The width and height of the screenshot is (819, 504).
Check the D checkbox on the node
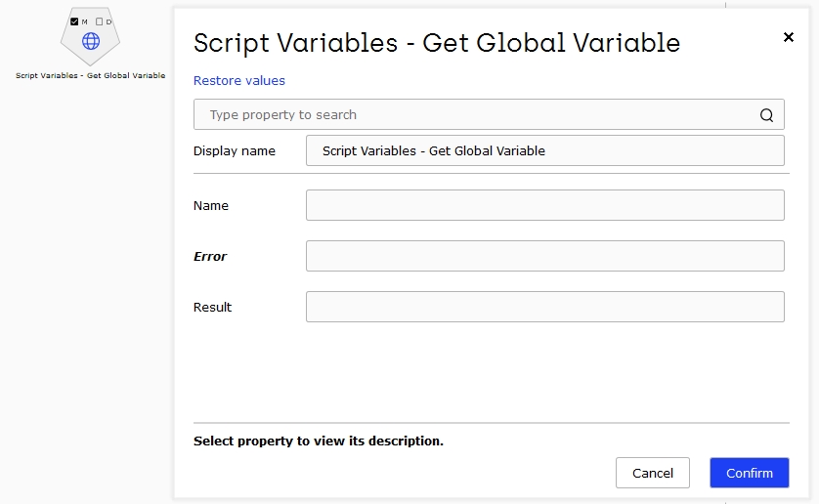click(x=100, y=21)
